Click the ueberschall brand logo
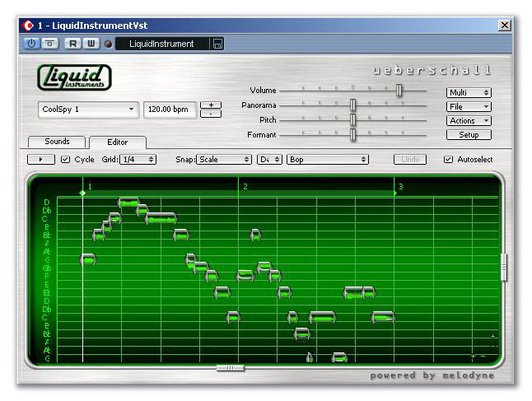This screenshot has width=532, height=401. click(x=432, y=70)
